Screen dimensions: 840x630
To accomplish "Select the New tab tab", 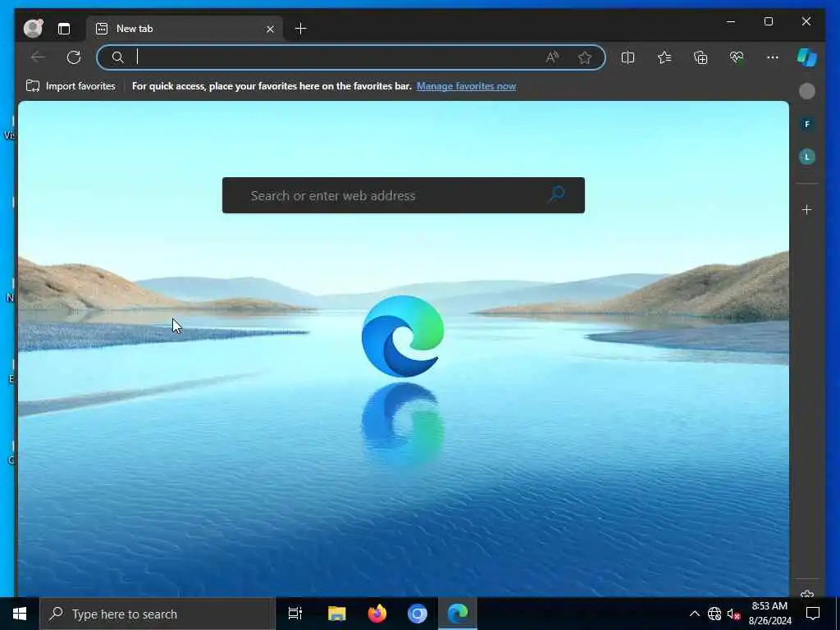I will pyautogui.click(x=184, y=29).
